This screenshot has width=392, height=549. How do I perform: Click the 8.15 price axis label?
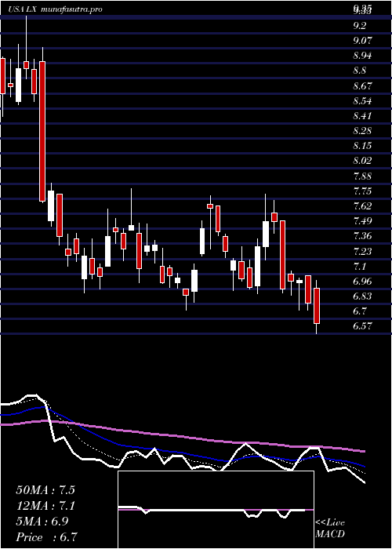[x=362, y=145]
